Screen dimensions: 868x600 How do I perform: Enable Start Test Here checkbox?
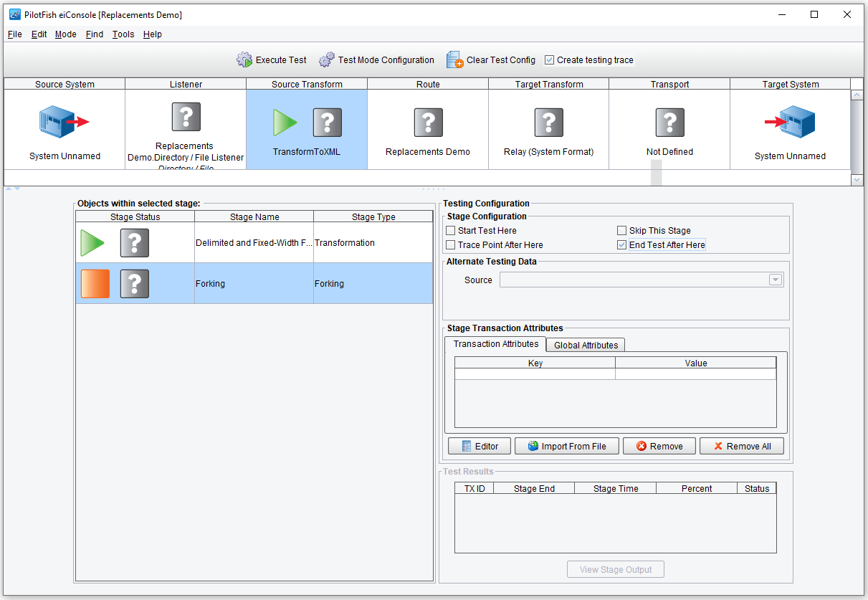(451, 231)
